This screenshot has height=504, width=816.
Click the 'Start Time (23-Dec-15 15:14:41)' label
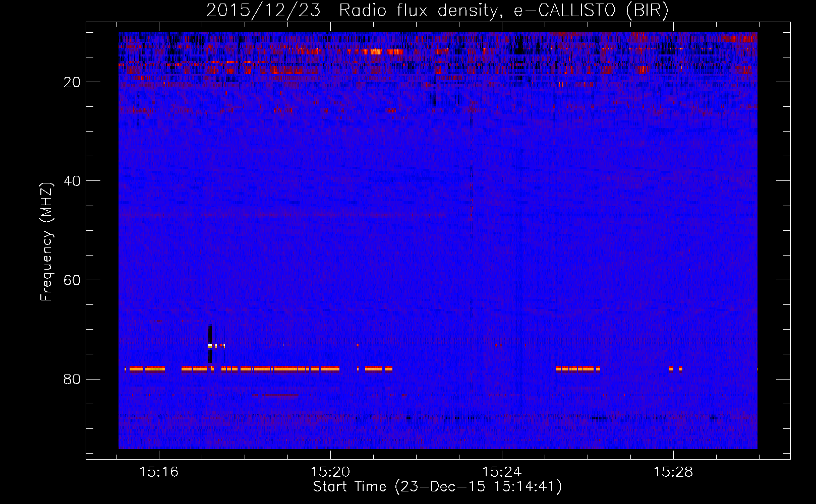pos(437,487)
